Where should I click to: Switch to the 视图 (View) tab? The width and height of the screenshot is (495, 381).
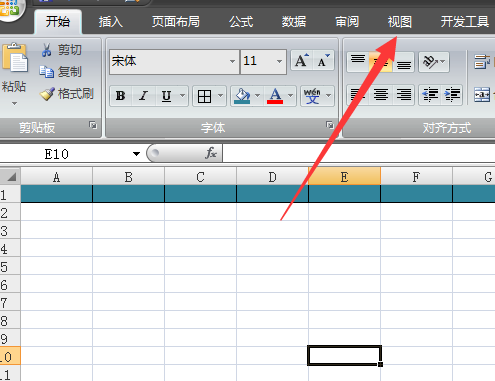400,22
